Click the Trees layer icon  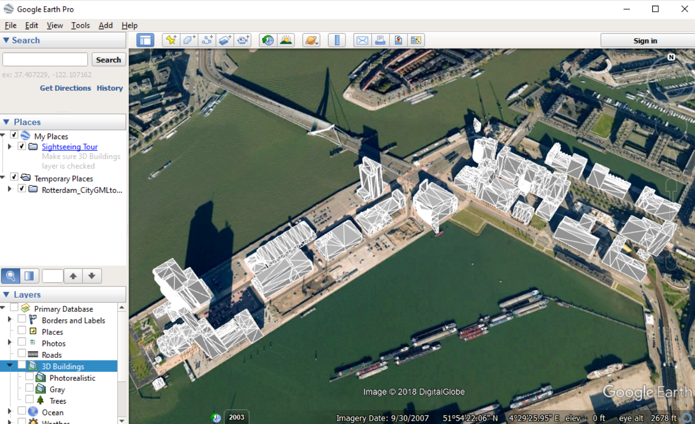40,401
